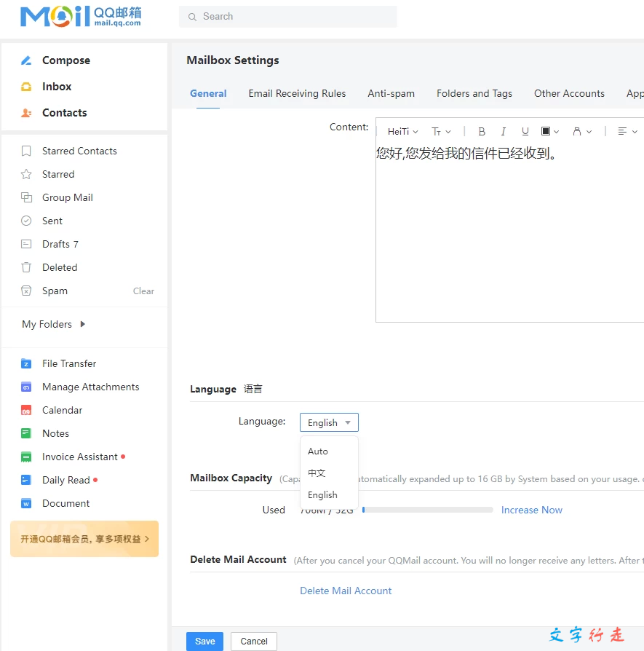644x651 pixels.
Task: Open the HeiTi font family dropdown
Action: (402, 132)
